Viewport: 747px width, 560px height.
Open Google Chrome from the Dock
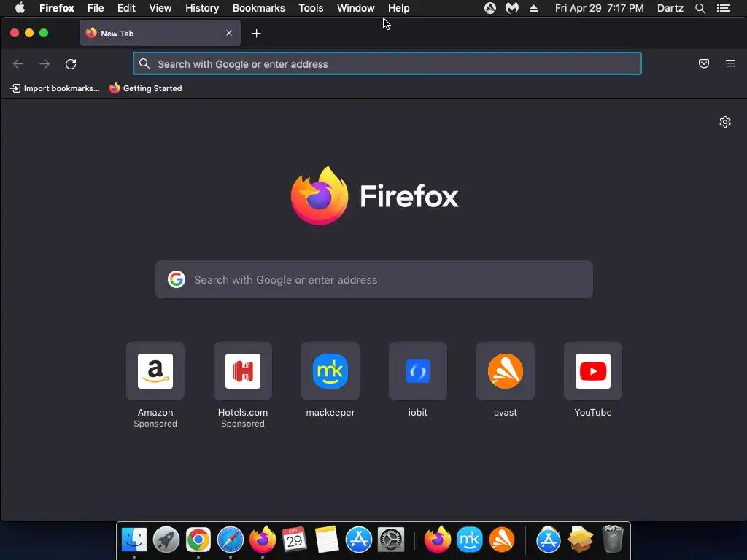coord(198,540)
